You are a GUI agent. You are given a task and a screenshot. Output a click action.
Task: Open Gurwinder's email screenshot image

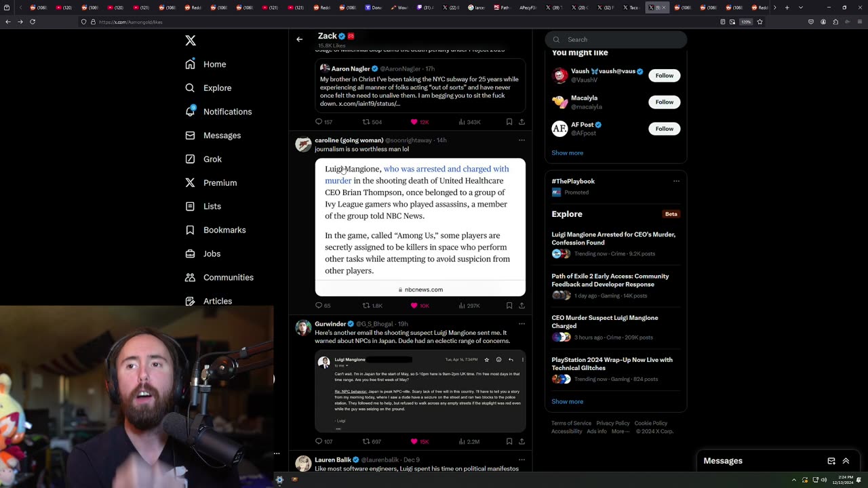pyautogui.click(x=420, y=391)
